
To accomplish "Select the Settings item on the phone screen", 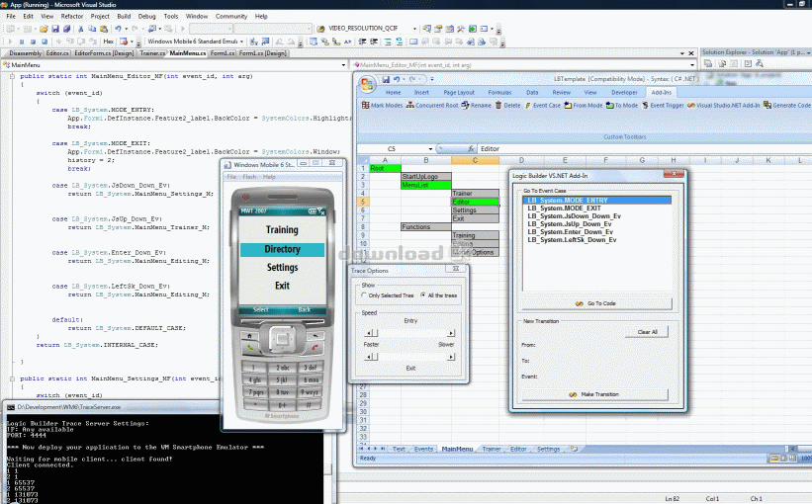I will click(x=282, y=268).
